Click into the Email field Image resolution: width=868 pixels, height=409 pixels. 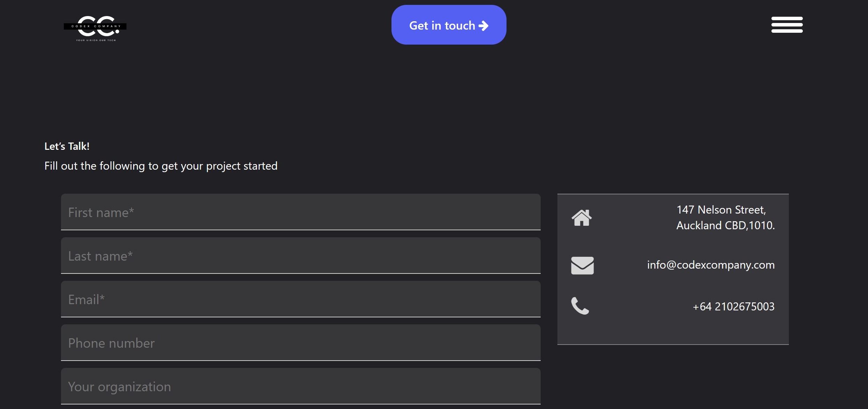pos(300,299)
